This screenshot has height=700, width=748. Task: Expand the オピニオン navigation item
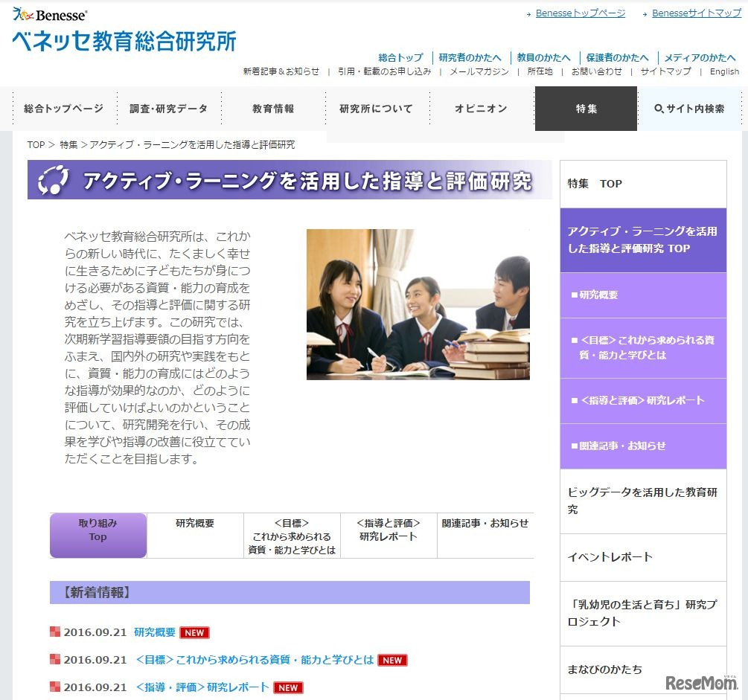tap(481, 108)
